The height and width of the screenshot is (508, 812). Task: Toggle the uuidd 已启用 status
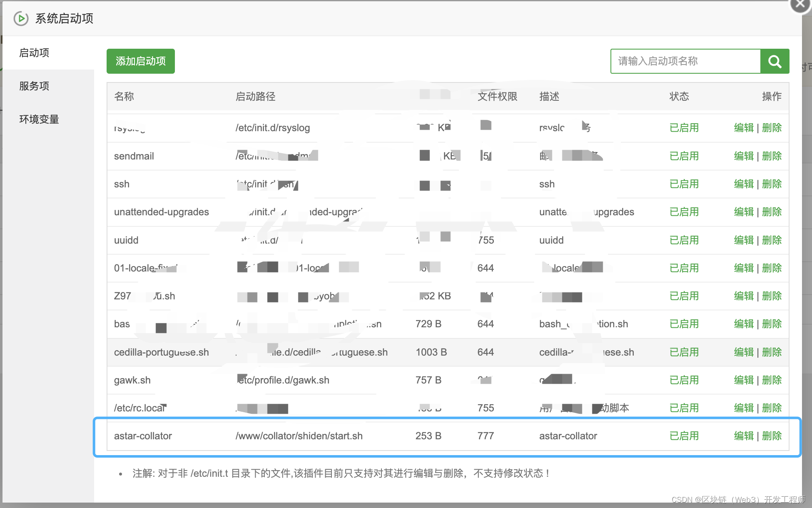tap(684, 240)
